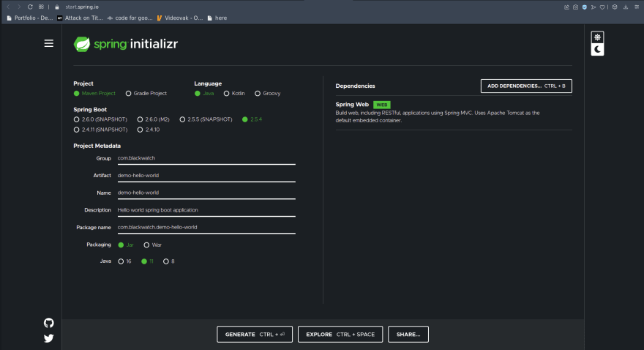The width and height of the screenshot is (644, 350).
Task: Click the share/edit page icon in toolbar
Action: pos(566,7)
